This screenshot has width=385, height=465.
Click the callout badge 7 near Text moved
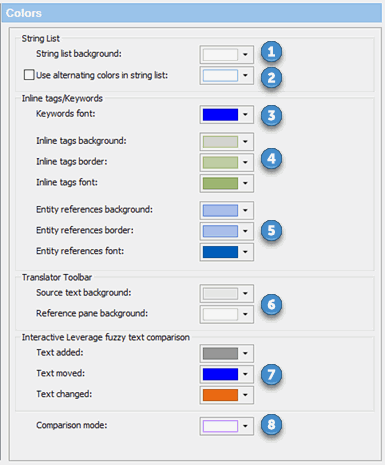point(271,374)
